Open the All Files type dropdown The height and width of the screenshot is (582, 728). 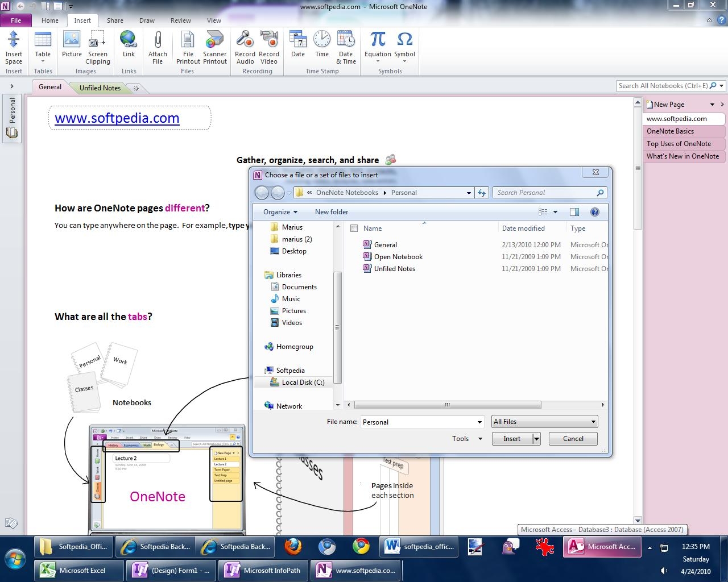544,422
